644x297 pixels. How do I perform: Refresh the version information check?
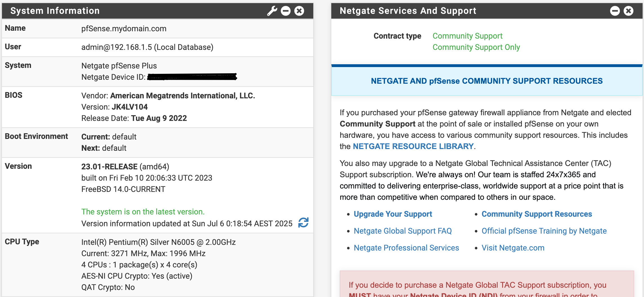point(303,223)
